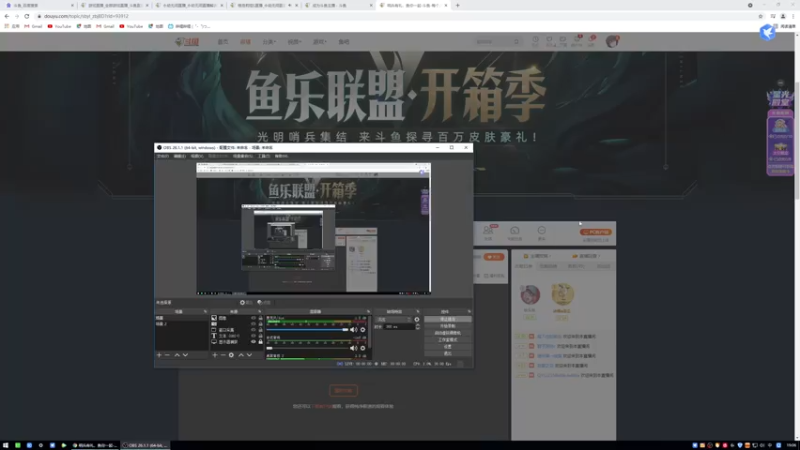This screenshot has width=800, height=450.
Task: Move the source up using the sources up arrow
Action: click(x=241, y=355)
